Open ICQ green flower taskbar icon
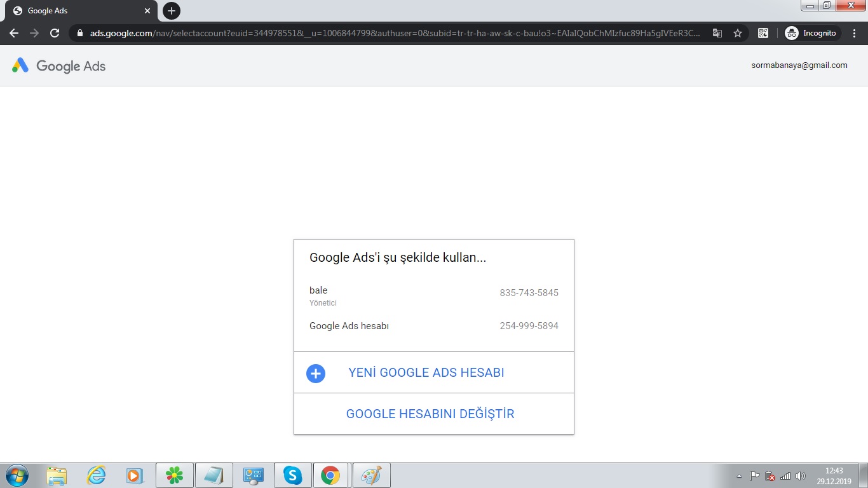The height and width of the screenshot is (488, 868). [174, 475]
